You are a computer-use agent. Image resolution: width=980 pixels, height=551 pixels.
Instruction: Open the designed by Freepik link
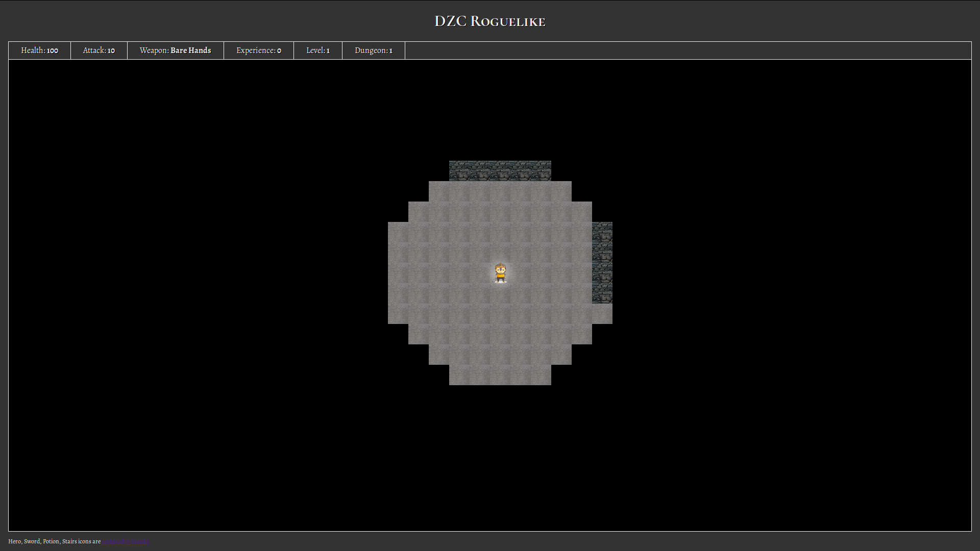pyautogui.click(x=126, y=541)
